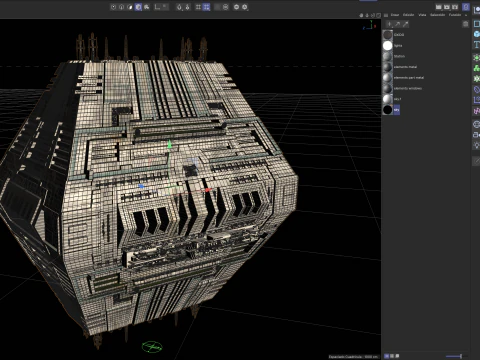Select the 'elements part metal' material thumbnail
480x360 pixels.
click(388, 78)
